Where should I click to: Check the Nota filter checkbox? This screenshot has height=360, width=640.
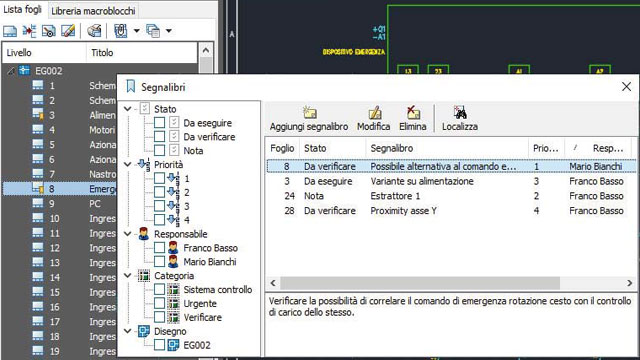(x=160, y=150)
